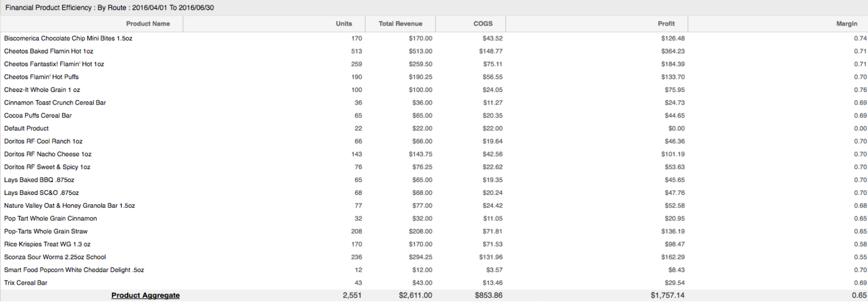Screen dimensions: 868x304
Task: Sort by the Units column header
Action: point(344,24)
